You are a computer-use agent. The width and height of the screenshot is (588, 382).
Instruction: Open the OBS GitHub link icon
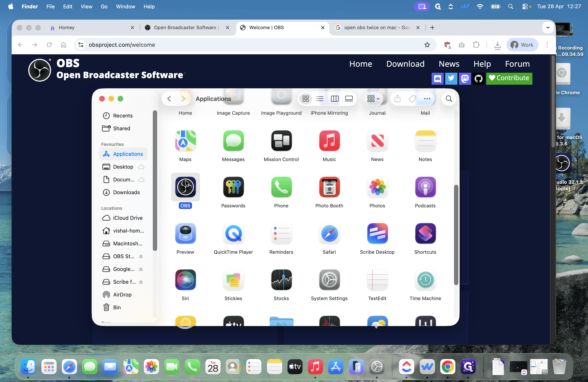(x=479, y=79)
